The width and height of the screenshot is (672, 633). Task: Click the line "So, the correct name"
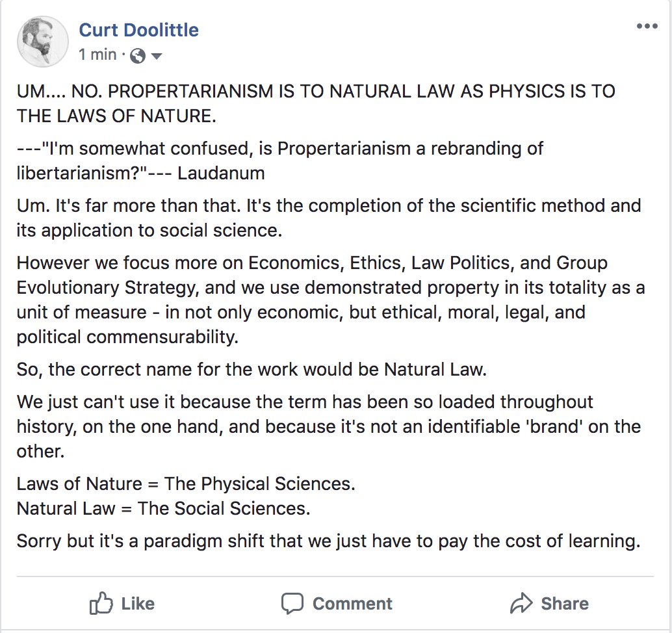click(x=251, y=370)
